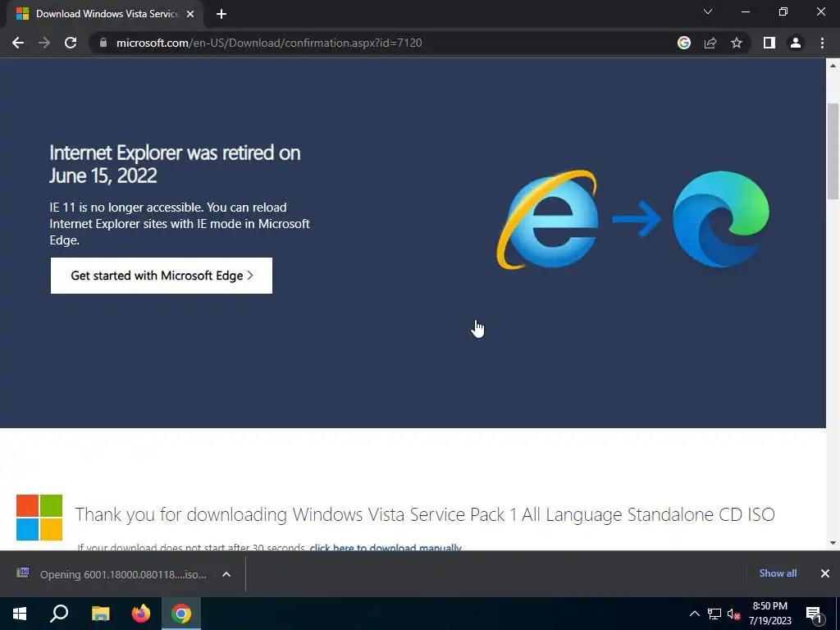Click here to download manually link
The height and width of the screenshot is (630, 840).
(386, 547)
